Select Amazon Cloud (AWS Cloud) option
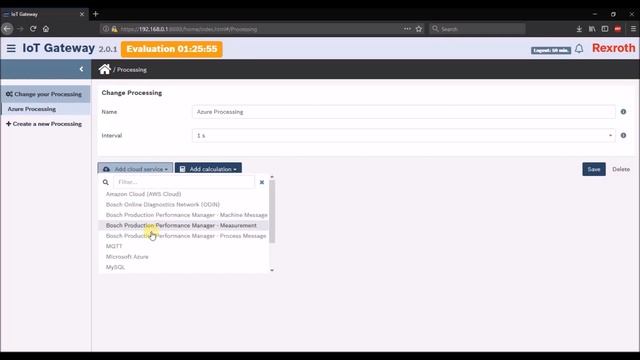 click(143, 194)
